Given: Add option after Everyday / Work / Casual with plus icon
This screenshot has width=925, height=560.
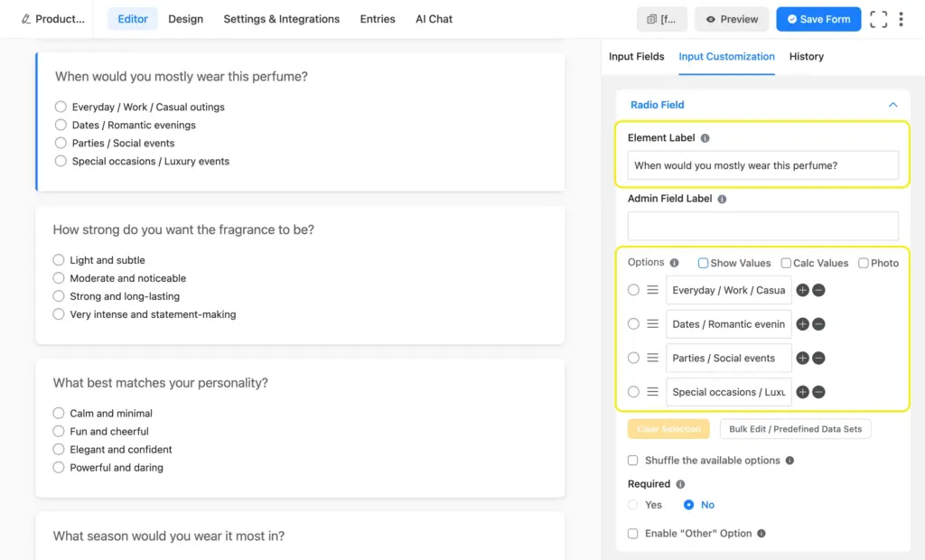Looking at the screenshot, I should point(802,290).
